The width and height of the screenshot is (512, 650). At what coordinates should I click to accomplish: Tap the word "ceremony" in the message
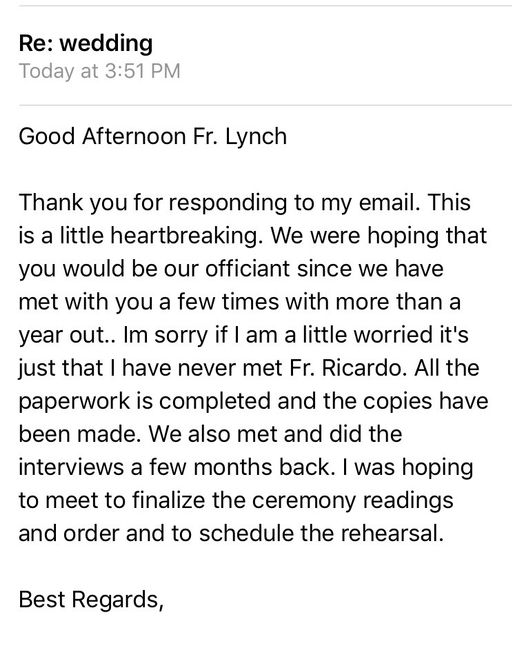303,501
